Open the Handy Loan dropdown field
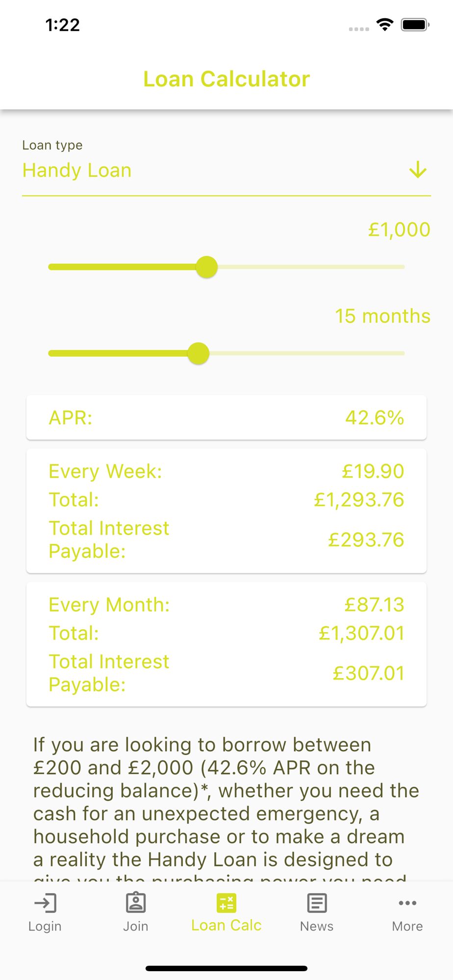 pos(196,171)
